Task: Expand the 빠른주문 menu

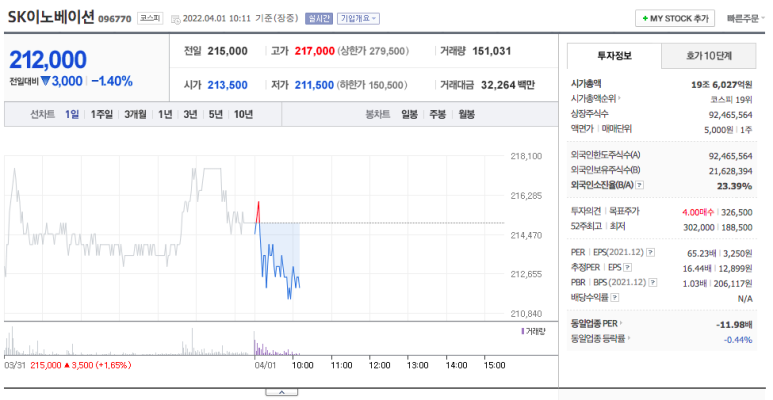Action: click(x=746, y=19)
